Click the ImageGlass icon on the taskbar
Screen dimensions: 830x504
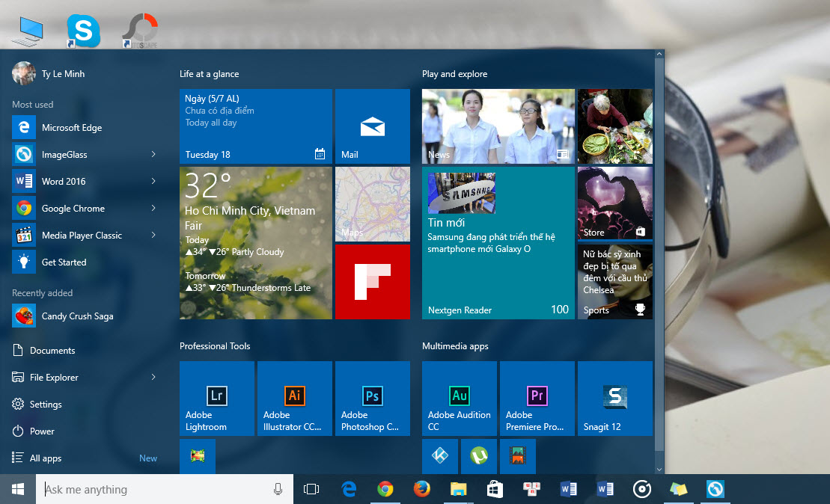[715, 489]
